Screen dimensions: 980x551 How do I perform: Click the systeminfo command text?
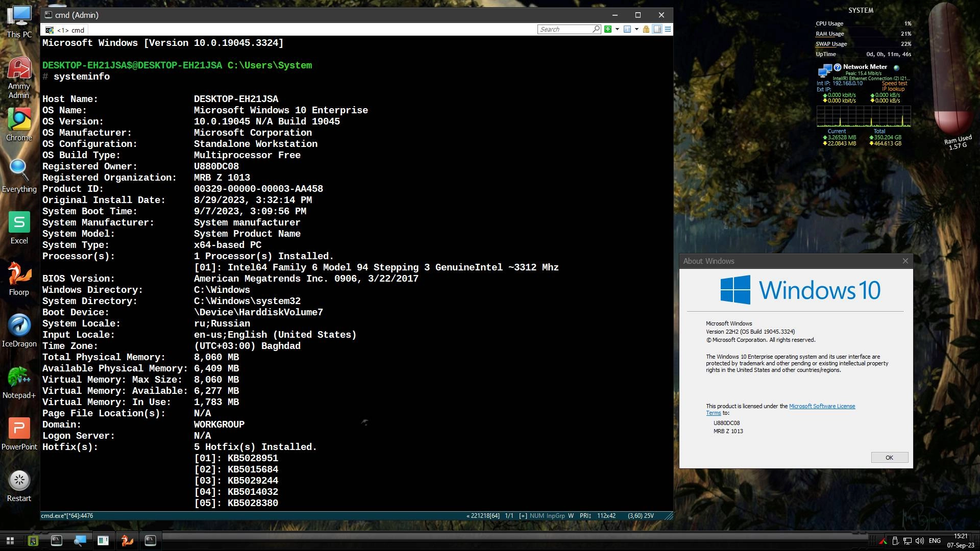click(x=82, y=77)
